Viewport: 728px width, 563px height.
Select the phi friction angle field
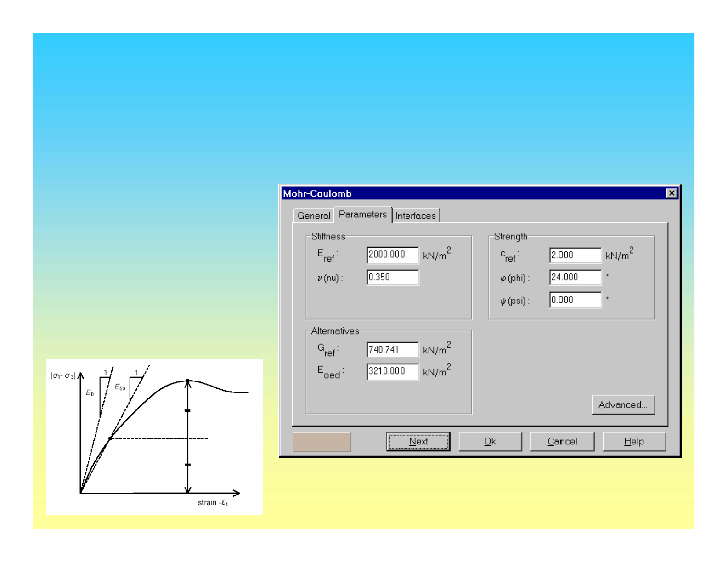tap(575, 278)
